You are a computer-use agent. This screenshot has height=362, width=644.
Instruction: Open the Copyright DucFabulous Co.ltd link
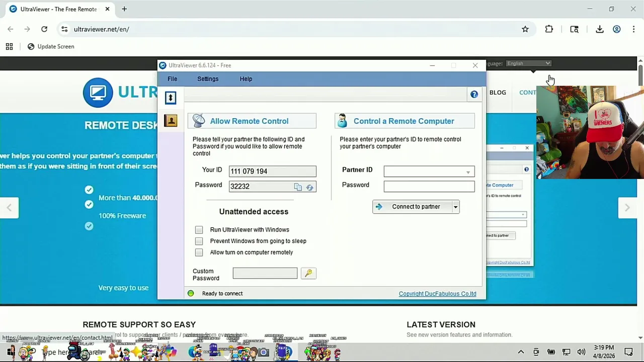pos(437,294)
